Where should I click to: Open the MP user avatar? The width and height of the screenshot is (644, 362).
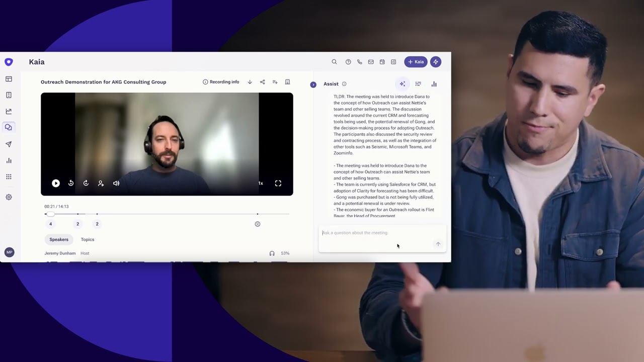(x=9, y=252)
